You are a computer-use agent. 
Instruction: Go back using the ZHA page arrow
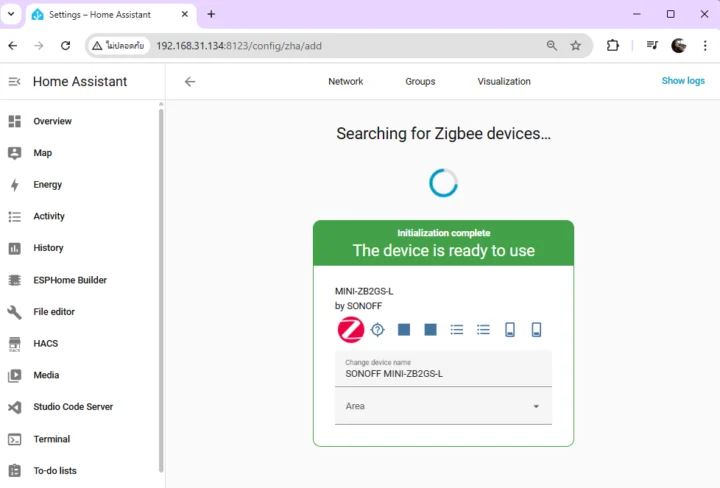(x=190, y=82)
